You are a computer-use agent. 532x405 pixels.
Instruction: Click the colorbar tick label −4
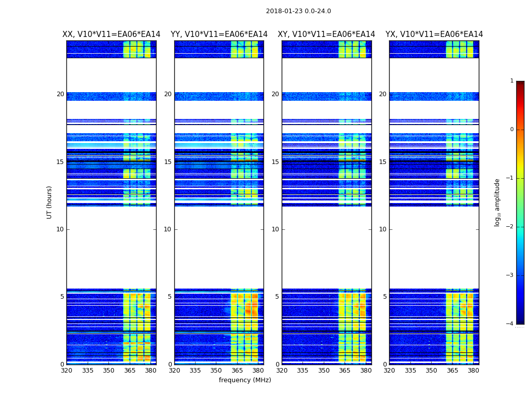[510, 324]
